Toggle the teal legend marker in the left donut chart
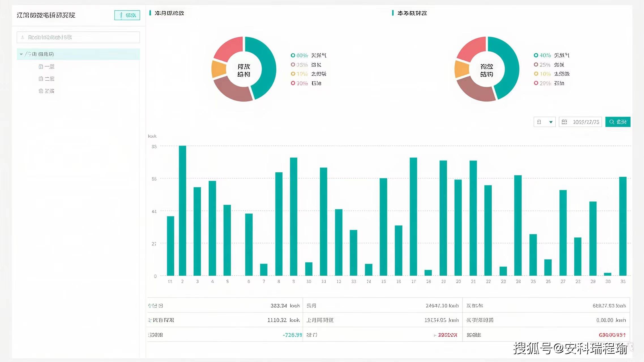Screen dimensions: 644x362 [293, 55]
